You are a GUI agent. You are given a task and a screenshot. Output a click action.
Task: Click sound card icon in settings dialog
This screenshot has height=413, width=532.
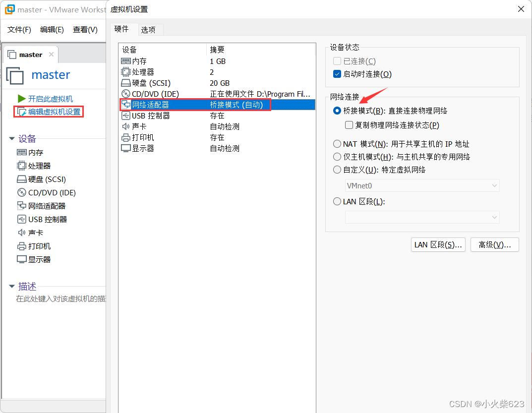pos(126,126)
